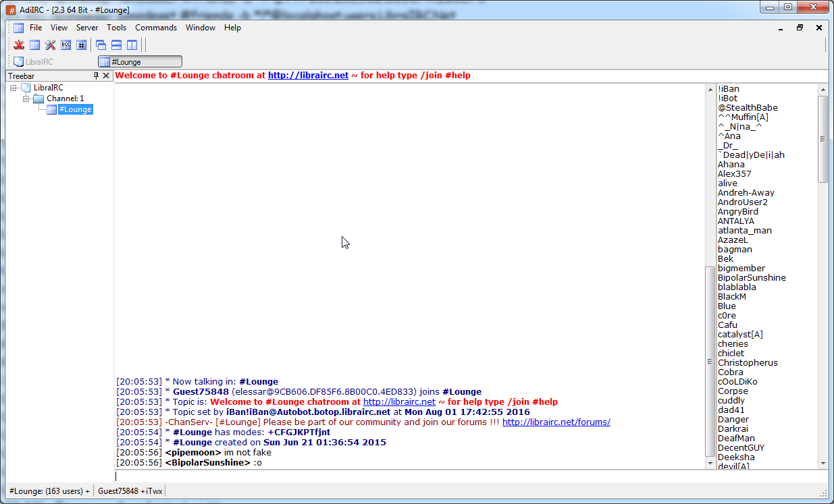Screen dimensions: 834x504
Task: Open options with the wrench-and-screwdriver icon
Action: pos(50,45)
